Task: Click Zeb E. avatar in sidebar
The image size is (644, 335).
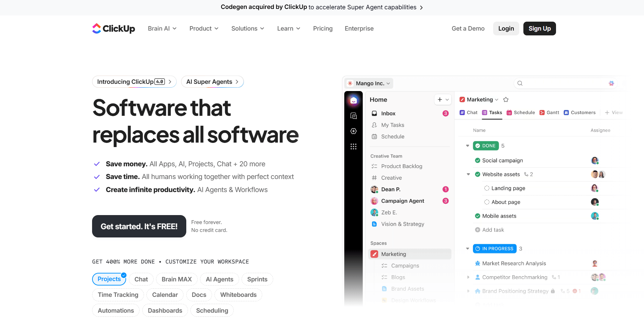Action: click(375, 212)
